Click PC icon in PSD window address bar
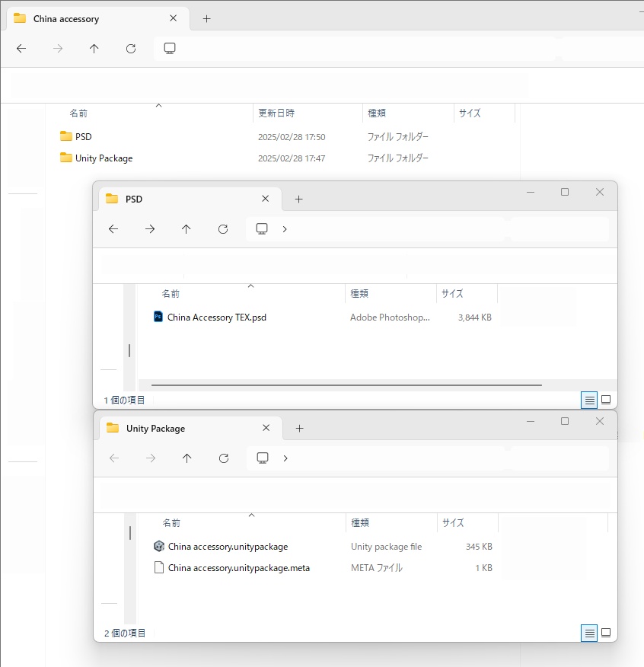Image resolution: width=644 pixels, height=667 pixels. pos(262,229)
